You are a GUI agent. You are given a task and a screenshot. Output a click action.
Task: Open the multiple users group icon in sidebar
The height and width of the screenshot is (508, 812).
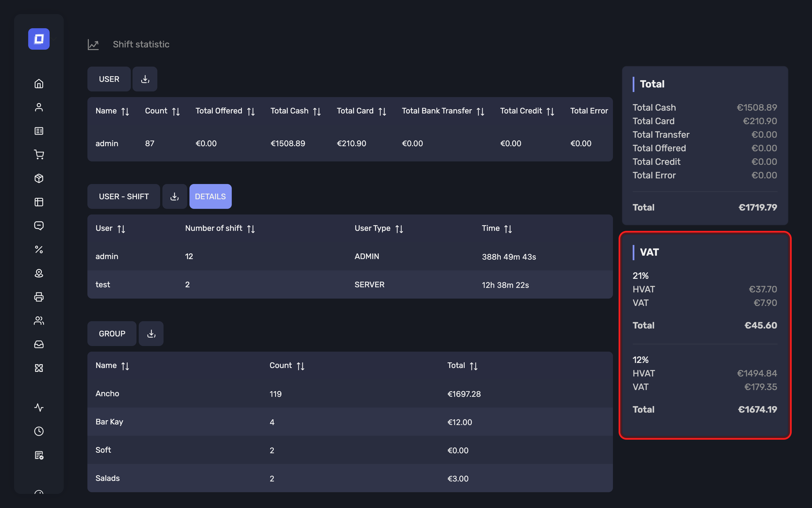click(39, 321)
